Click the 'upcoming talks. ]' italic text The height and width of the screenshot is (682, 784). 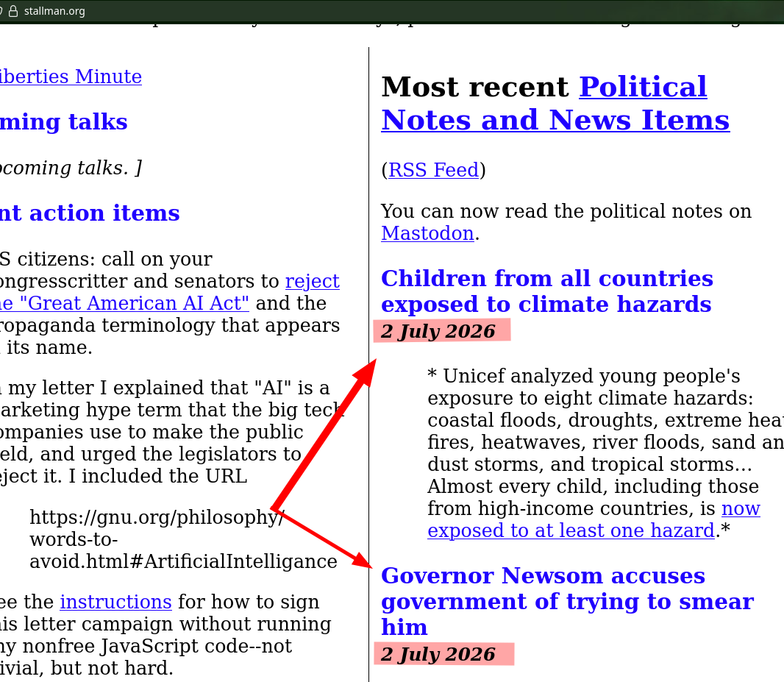click(x=71, y=168)
